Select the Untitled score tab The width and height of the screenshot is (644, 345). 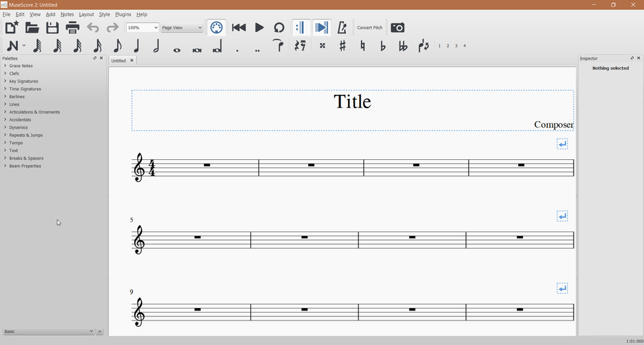(119, 61)
